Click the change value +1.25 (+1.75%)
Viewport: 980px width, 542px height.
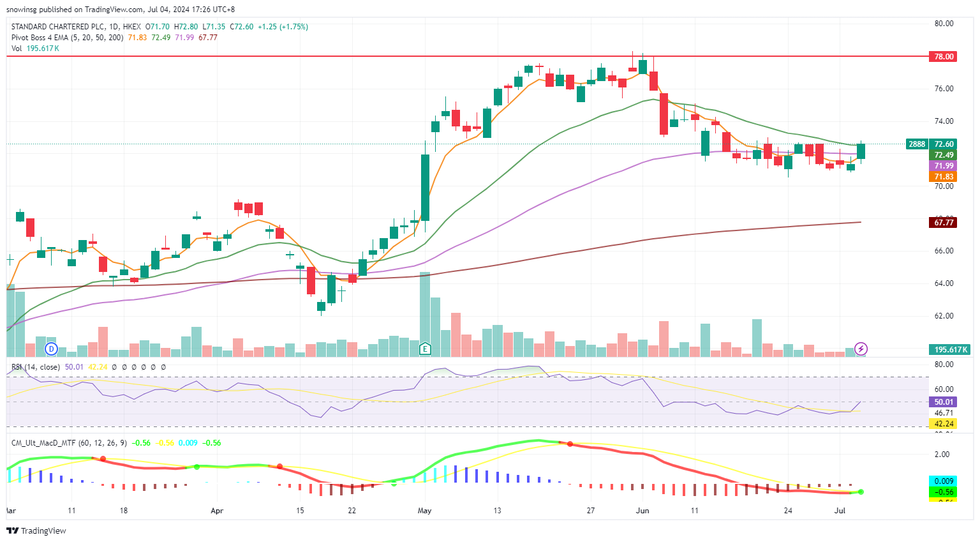coord(283,27)
